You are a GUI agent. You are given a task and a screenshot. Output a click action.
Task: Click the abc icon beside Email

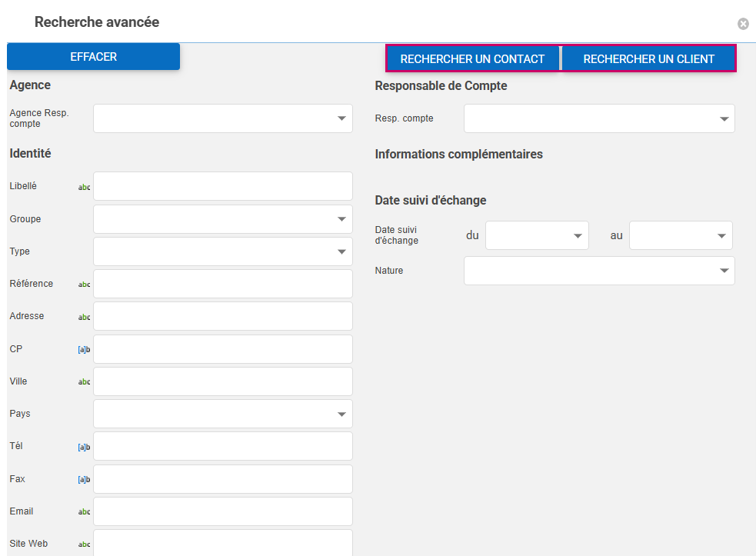pyautogui.click(x=84, y=511)
